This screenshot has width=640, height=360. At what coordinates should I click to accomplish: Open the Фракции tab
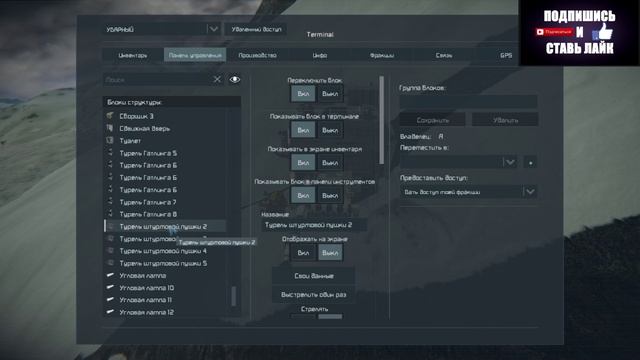(382, 55)
